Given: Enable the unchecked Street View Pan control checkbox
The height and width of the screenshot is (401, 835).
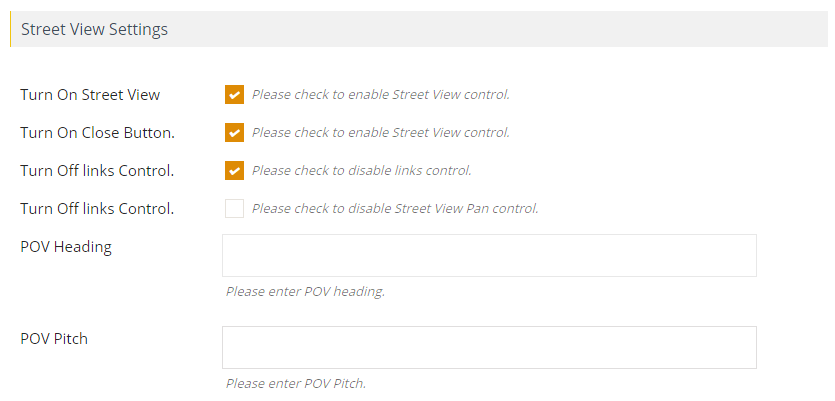Looking at the screenshot, I should pos(235,208).
